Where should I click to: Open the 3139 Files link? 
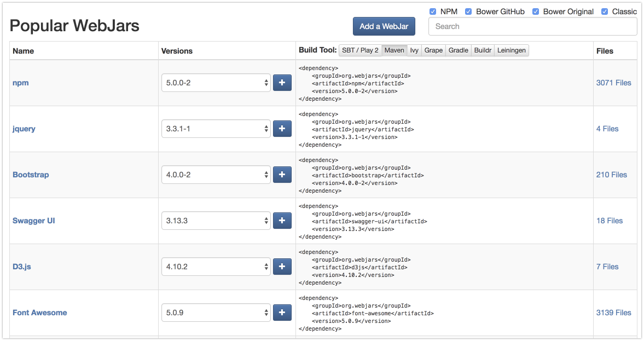tap(613, 313)
